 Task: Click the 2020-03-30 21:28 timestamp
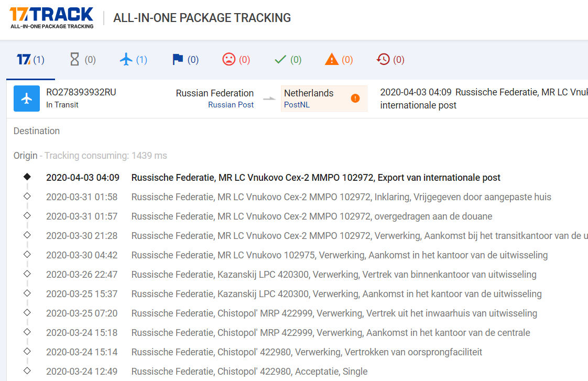82,236
